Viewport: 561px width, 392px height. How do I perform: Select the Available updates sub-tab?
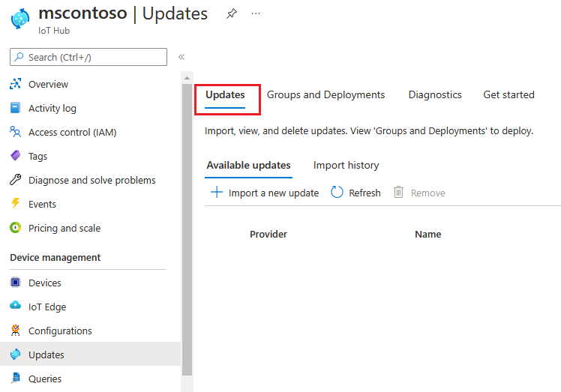click(248, 165)
